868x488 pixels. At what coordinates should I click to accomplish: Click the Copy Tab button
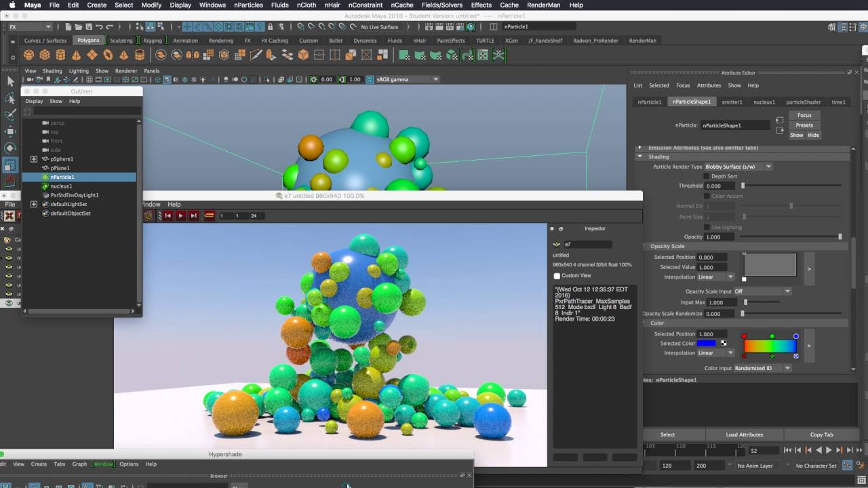pyautogui.click(x=821, y=434)
